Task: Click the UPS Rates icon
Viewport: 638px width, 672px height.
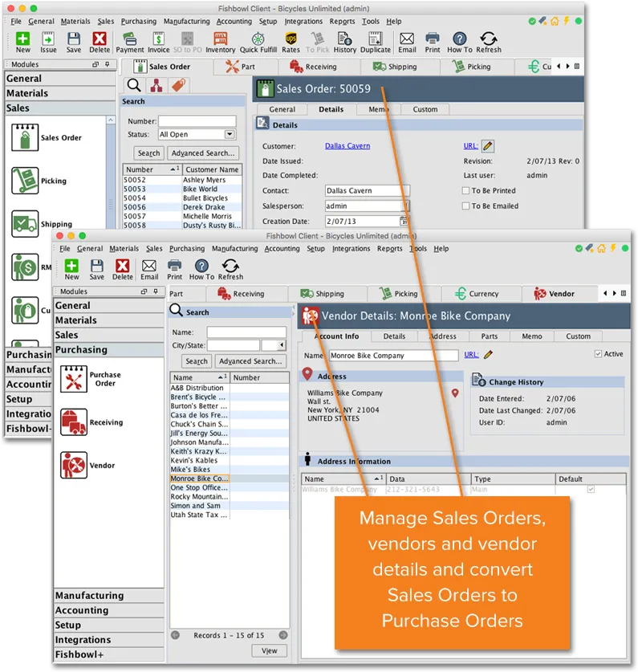Action: [x=291, y=43]
